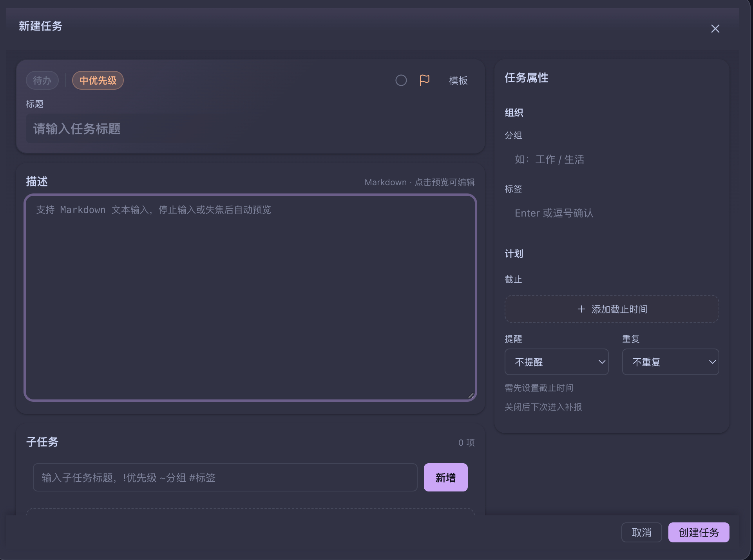
Task: Focus the Markdown description textarea
Action: tap(250, 298)
